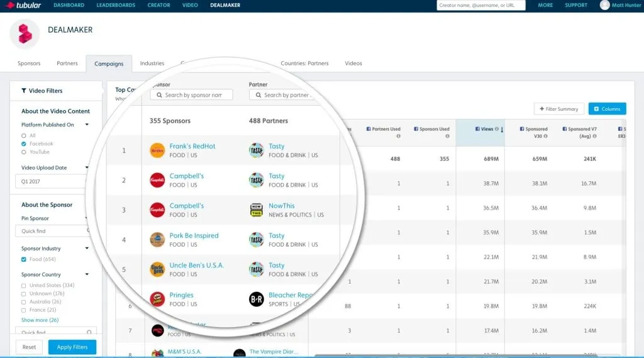Click the Tubular logo in header

click(x=23, y=5)
